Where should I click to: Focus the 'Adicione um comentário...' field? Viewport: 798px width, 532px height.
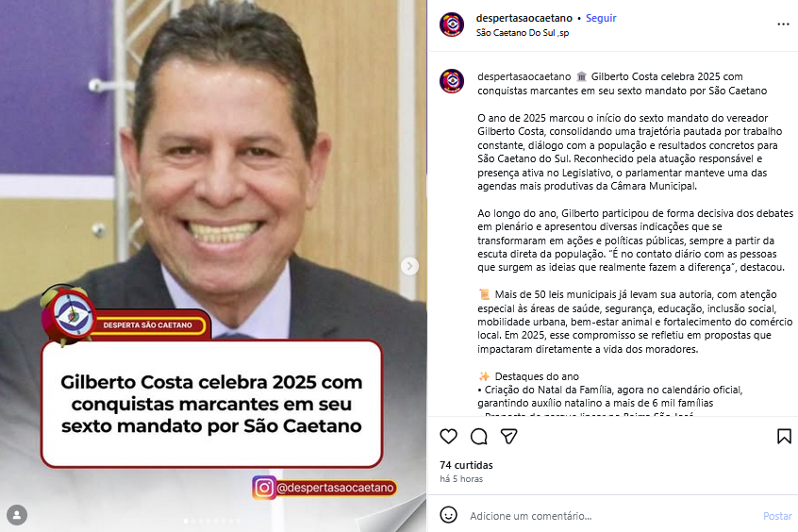(x=610, y=516)
